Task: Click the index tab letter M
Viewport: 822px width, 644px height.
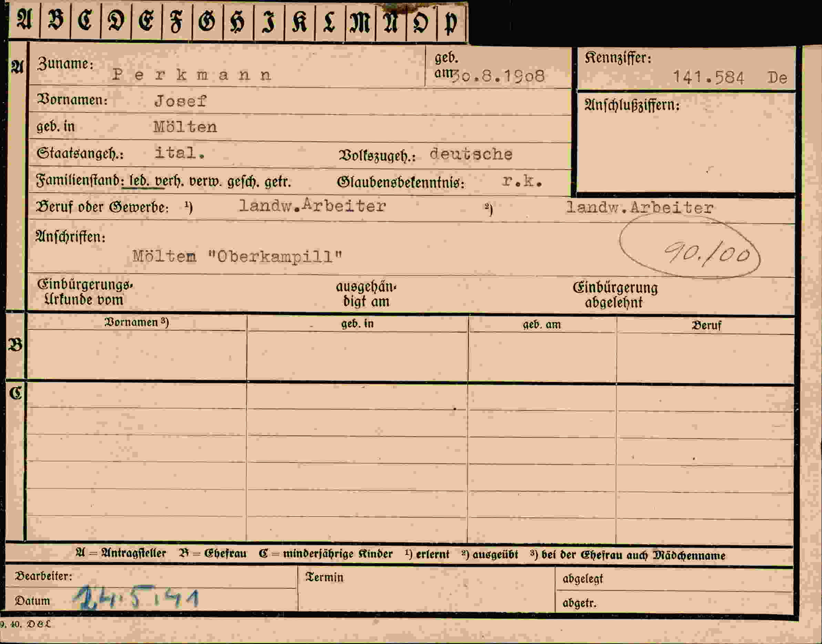Action: coord(360,21)
